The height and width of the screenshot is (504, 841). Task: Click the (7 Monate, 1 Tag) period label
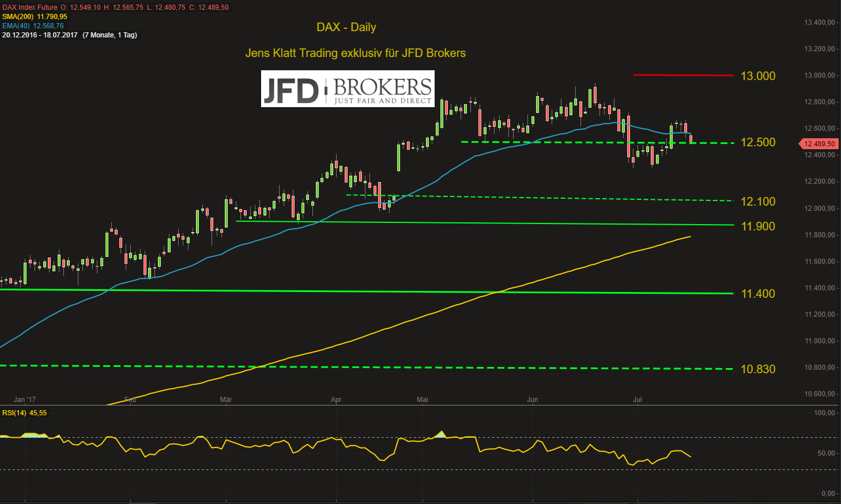click(x=110, y=35)
